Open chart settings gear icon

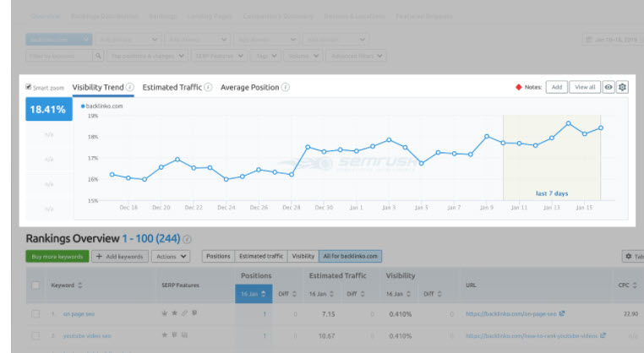tap(622, 87)
